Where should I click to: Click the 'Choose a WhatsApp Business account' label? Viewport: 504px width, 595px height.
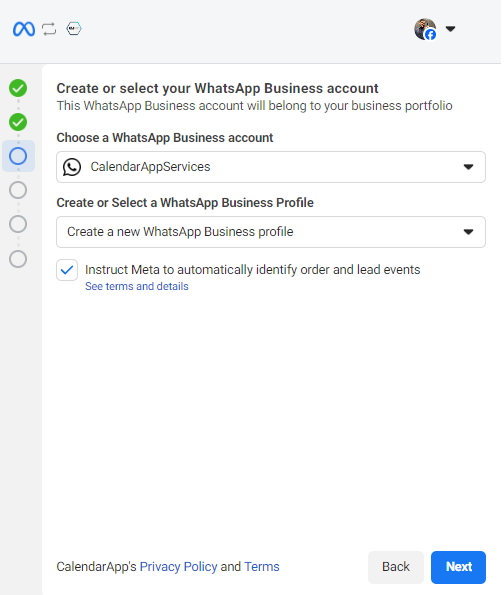tap(165, 137)
